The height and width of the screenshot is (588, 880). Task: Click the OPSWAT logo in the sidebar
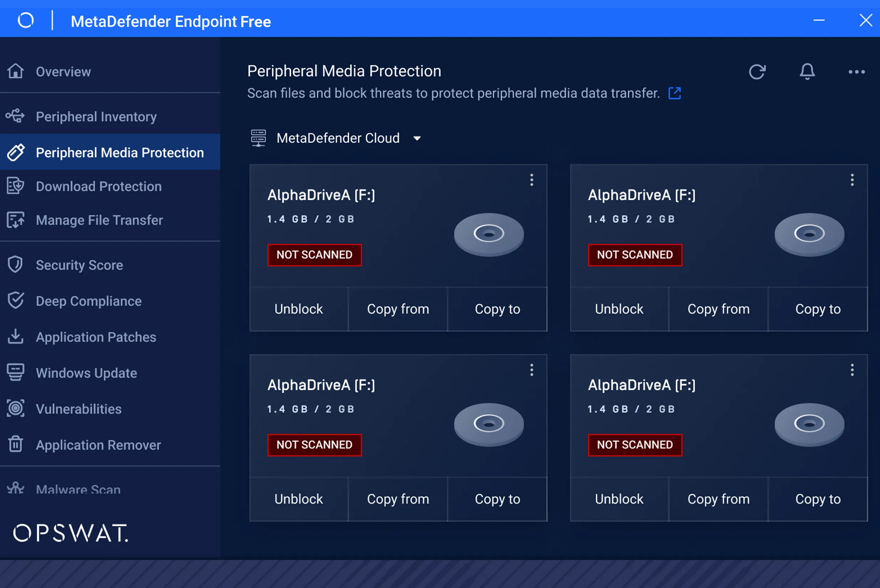click(x=71, y=533)
